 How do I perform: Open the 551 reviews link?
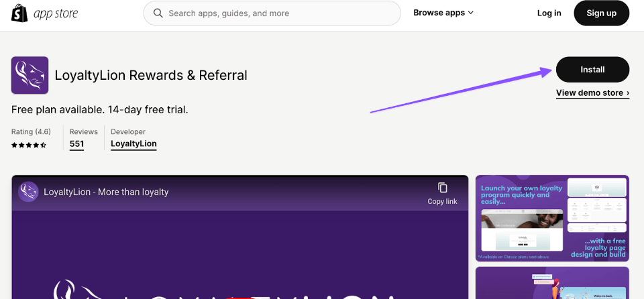tap(76, 144)
